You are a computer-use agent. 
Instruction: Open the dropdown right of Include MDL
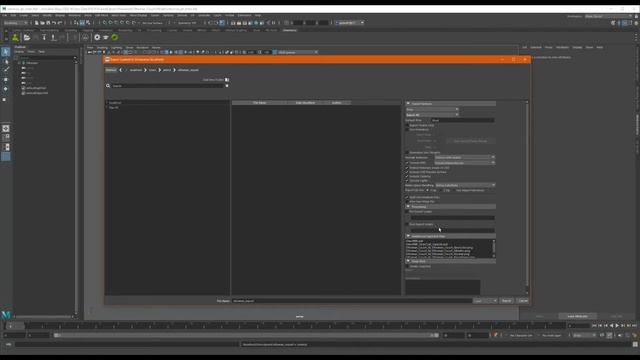coord(465,163)
